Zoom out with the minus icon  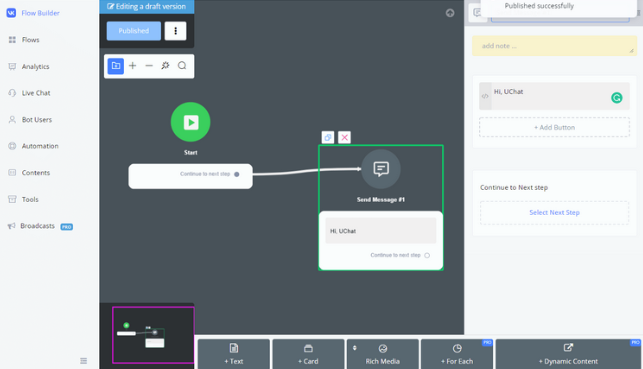point(149,66)
